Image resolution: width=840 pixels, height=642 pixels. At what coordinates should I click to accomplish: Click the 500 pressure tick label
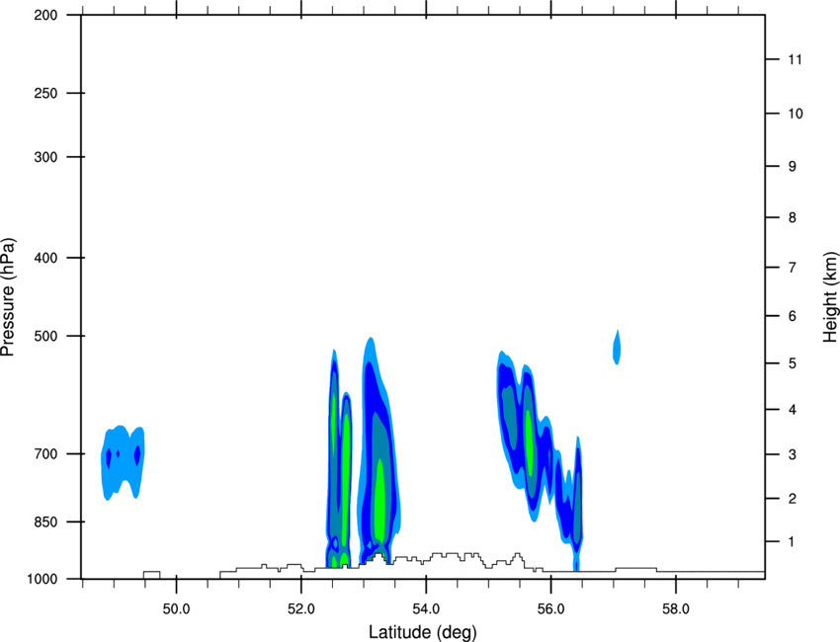click(x=45, y=336)
